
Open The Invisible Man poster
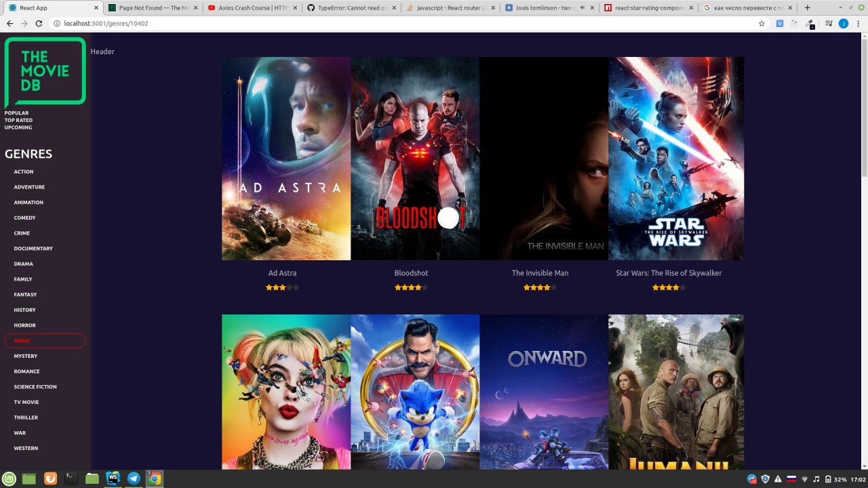(x=544, y=159)
